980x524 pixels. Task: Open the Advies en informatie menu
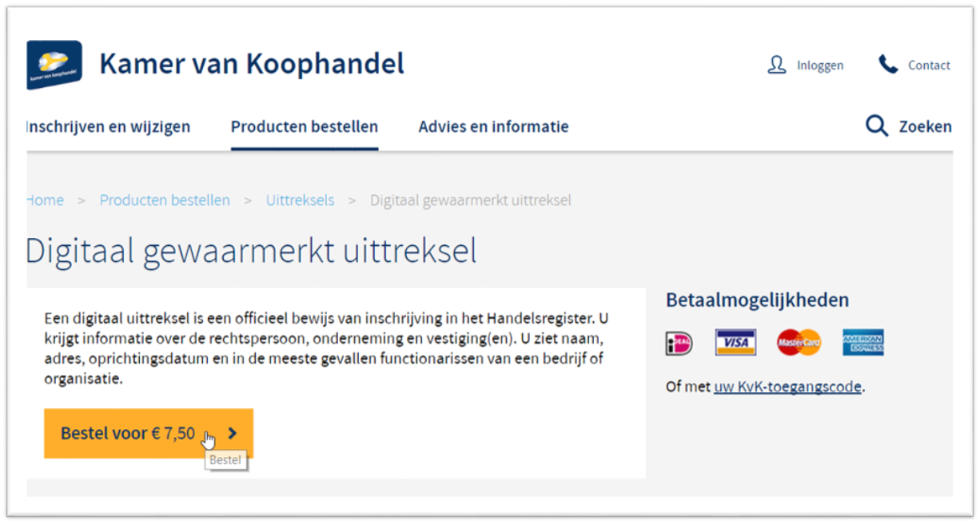(493, 126)
